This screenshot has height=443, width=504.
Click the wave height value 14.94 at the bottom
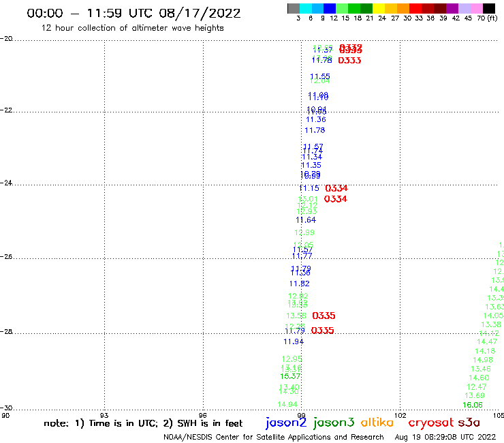tap(287, 404)
